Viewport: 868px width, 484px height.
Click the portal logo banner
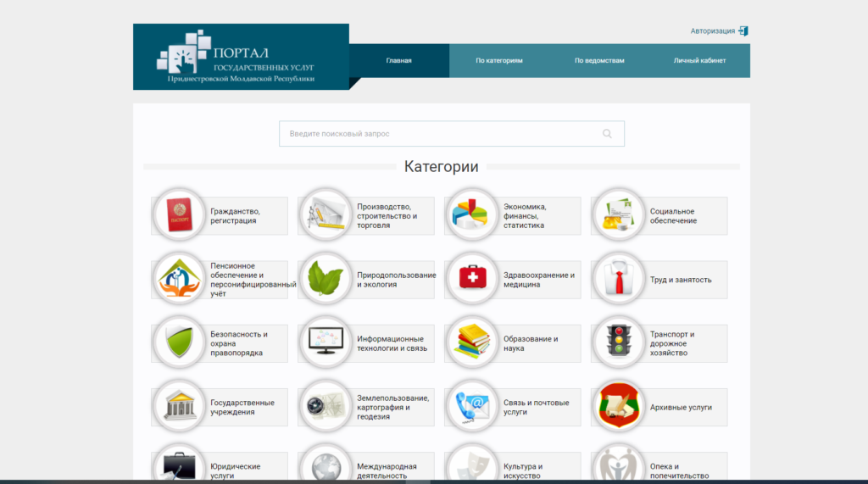pyautogui.click(x=242, y=57)
